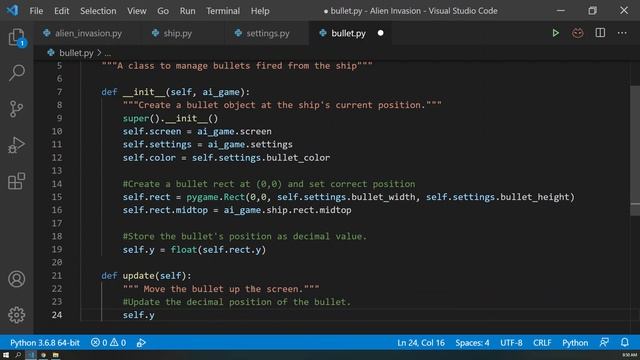Click 'self.color = self.settings.bullet_color' line
This screenshot has width=640, height=360.
click(x=226, y=158)
